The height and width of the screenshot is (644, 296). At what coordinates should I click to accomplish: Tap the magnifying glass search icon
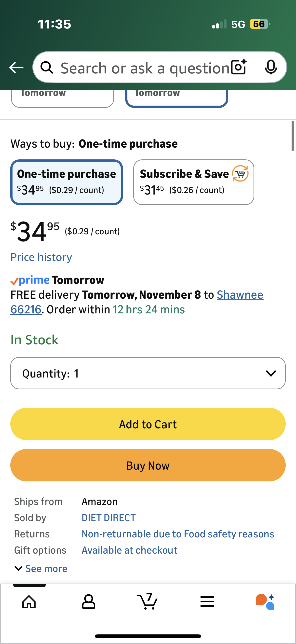(x=47, y=68)
